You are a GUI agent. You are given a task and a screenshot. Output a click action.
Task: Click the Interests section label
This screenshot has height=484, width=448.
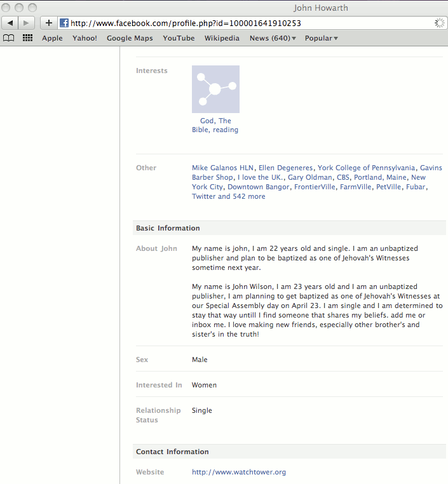(152, 71)
